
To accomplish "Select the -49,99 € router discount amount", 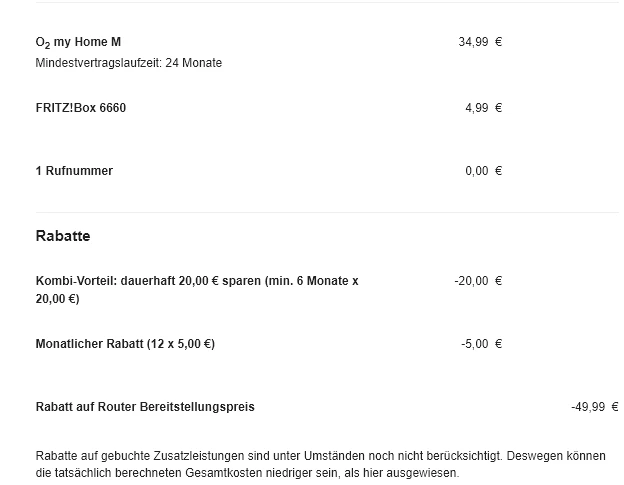I will point(588,407).
